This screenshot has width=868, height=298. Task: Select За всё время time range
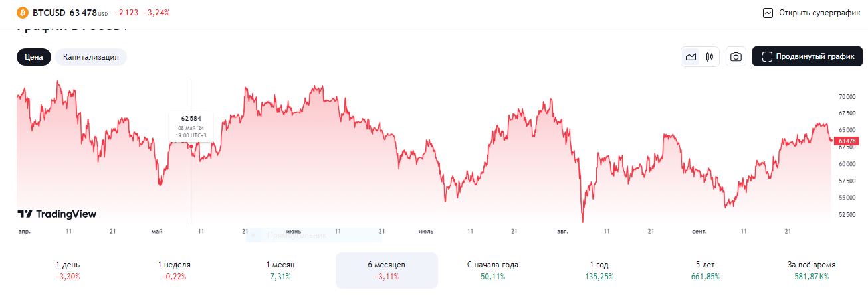coord(812,270)
